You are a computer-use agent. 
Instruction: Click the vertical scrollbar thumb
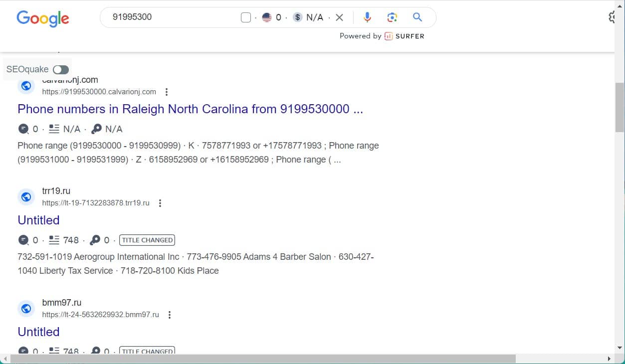(620, 107)
